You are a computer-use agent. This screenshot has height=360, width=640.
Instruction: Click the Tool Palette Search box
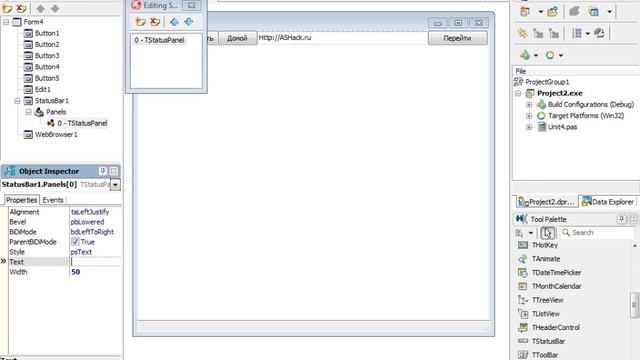click(598, 233)
